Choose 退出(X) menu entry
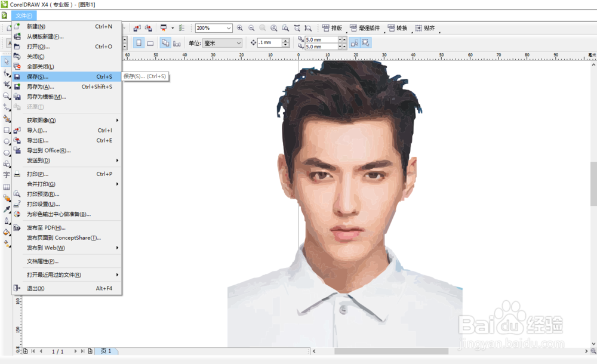 pos(67,288)
